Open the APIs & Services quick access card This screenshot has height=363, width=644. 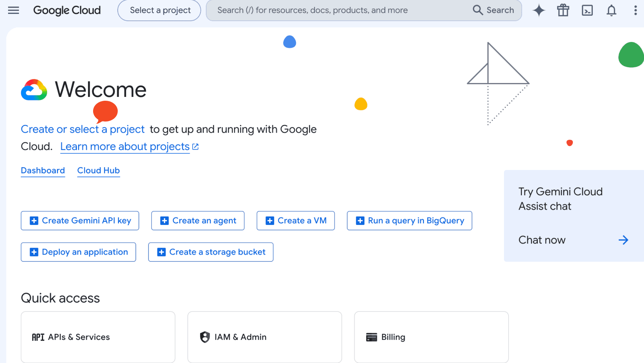coord(98,337)
